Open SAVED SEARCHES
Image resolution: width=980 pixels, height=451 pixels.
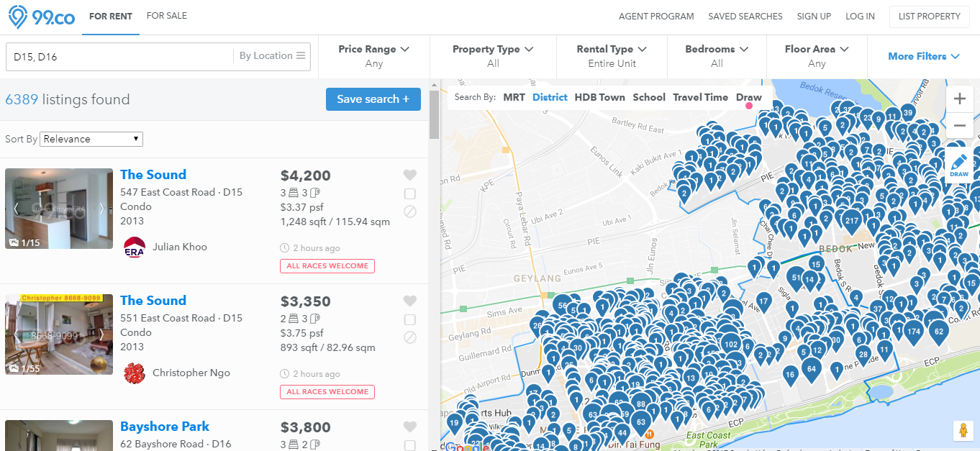(745, 17)
